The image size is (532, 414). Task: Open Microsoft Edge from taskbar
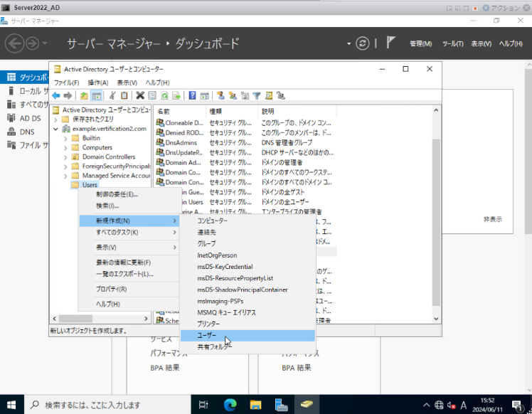click(230, 405)
